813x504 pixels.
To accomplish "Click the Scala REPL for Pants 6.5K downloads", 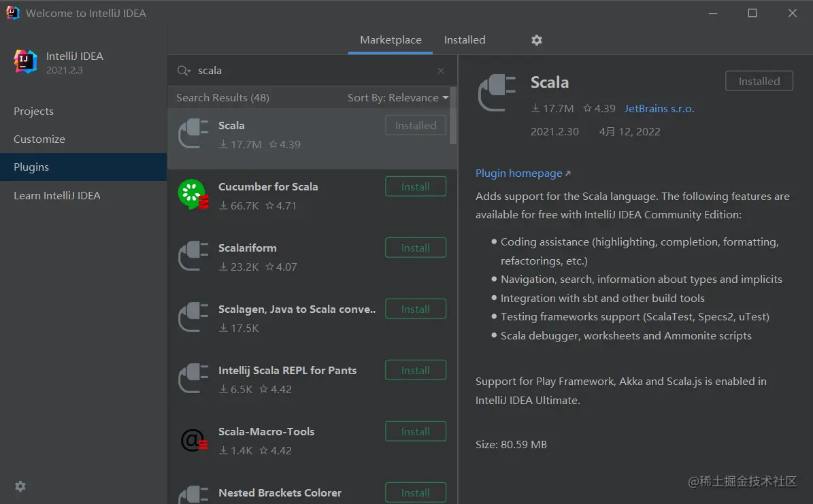I will tap(236, 390).
